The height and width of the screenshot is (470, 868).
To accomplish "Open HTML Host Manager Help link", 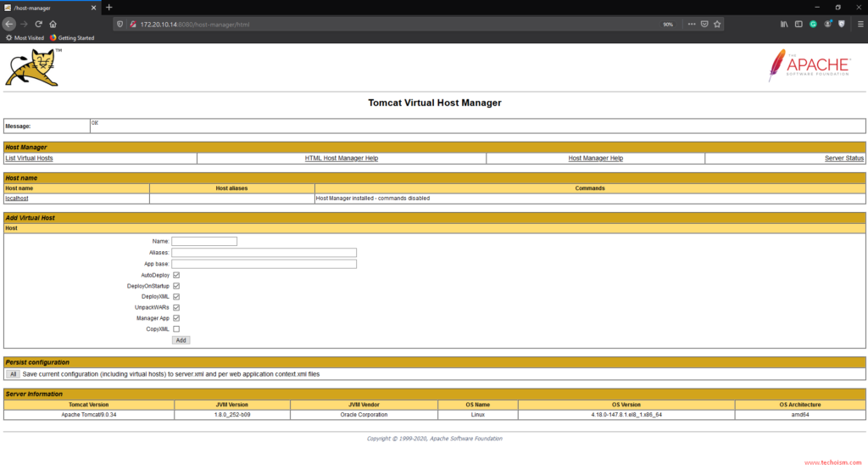I will pos(342,159).
